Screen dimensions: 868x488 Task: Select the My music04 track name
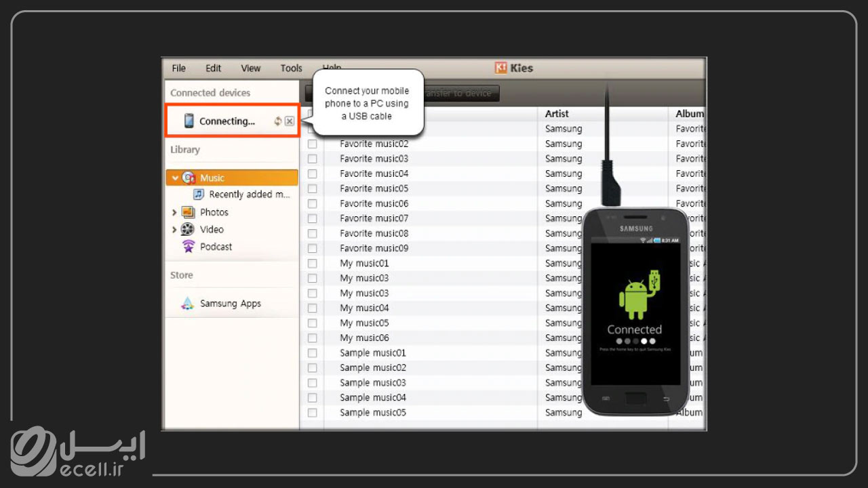pyautogui.click(x=365, y=308)
